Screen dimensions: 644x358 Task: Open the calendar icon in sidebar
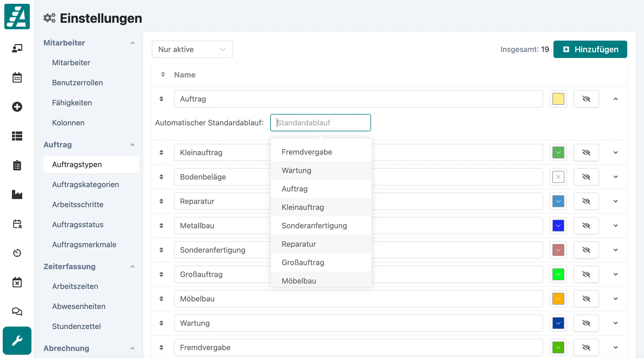click(17, 77)
